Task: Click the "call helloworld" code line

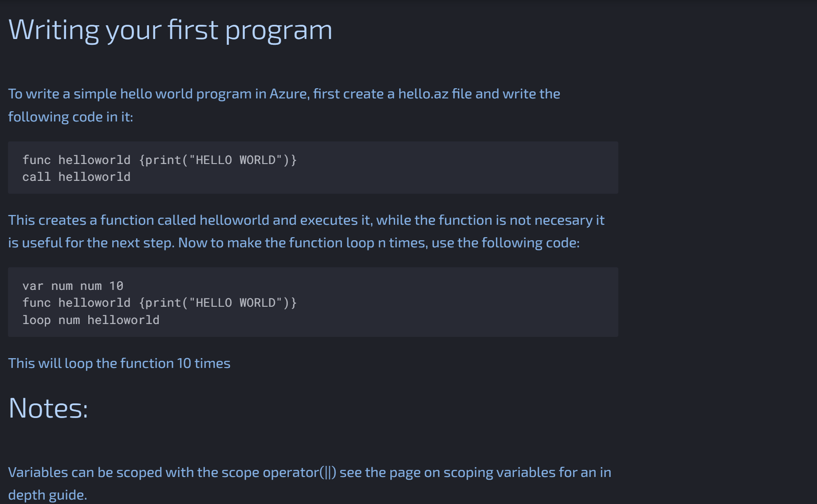Action: pyautogui.click(x=76, y=177)
